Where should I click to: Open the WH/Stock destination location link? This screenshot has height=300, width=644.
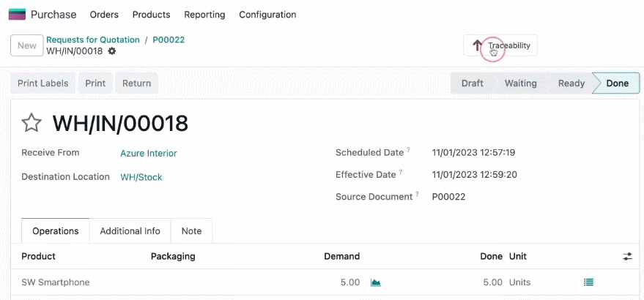141,177
